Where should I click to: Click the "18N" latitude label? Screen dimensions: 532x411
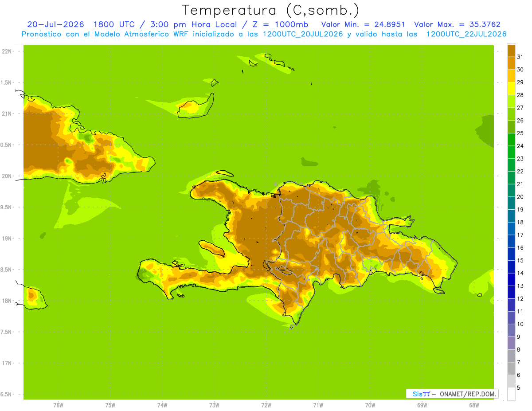(7, 301)
